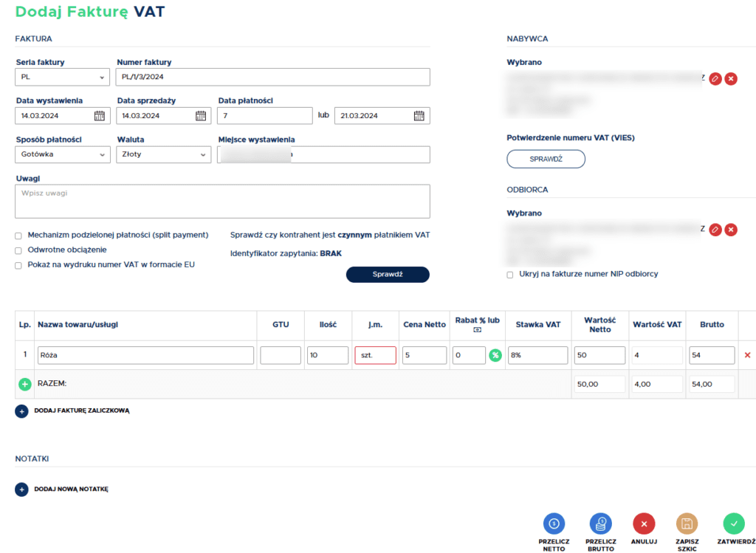The height and width of the screenshot is (553, 756).
Task: Open the Sposób płatności dropdown
Action: [63, 154]
